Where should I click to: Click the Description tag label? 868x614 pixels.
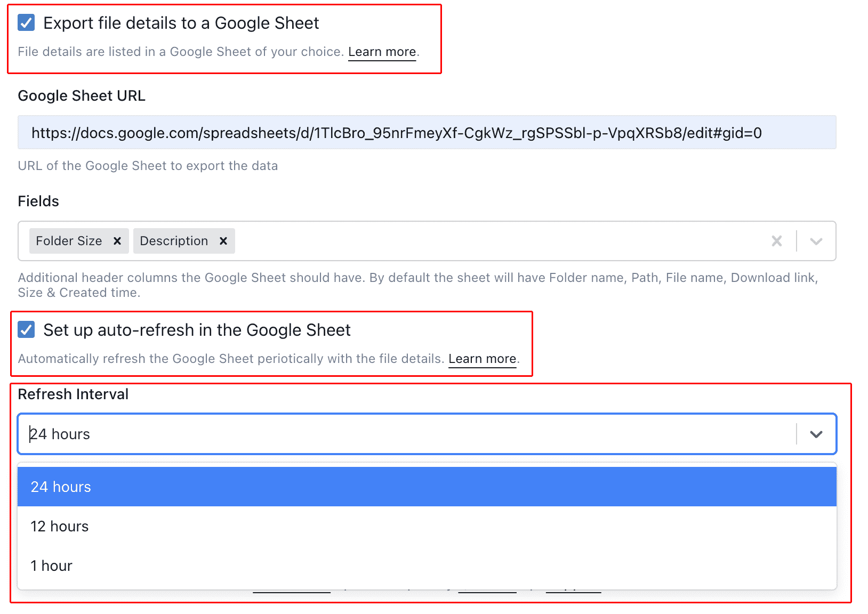(x=174, y=241)
